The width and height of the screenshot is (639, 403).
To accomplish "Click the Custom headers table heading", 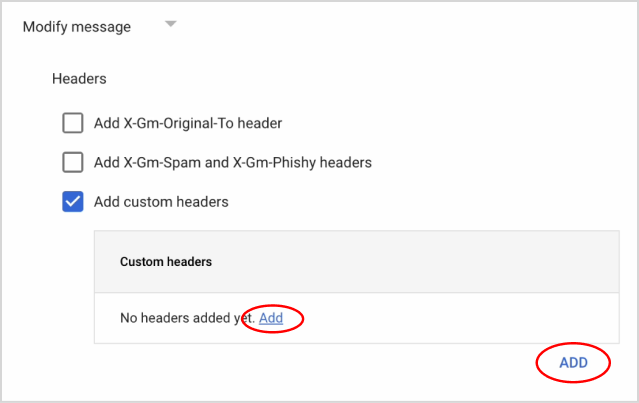I will (166, 262).
